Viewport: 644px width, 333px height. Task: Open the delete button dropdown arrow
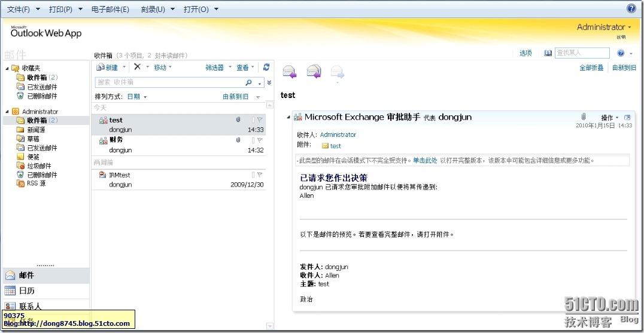coord(147,67)
